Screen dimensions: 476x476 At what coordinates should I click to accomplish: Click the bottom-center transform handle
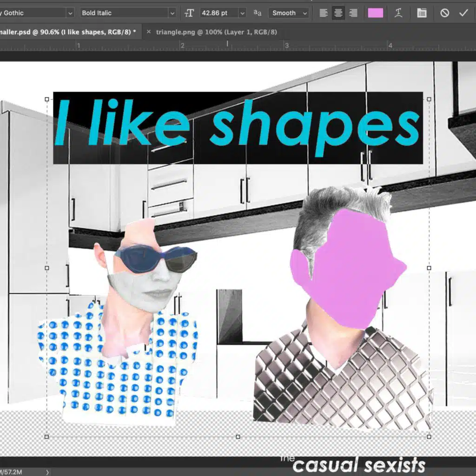[x=238, y=437]
